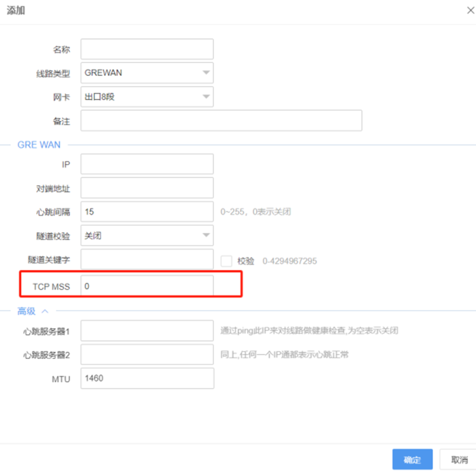The image size is (476, 473).
Task: Open the 线路类型 dropdown showing GREWAN
Action: coord(147,73)
